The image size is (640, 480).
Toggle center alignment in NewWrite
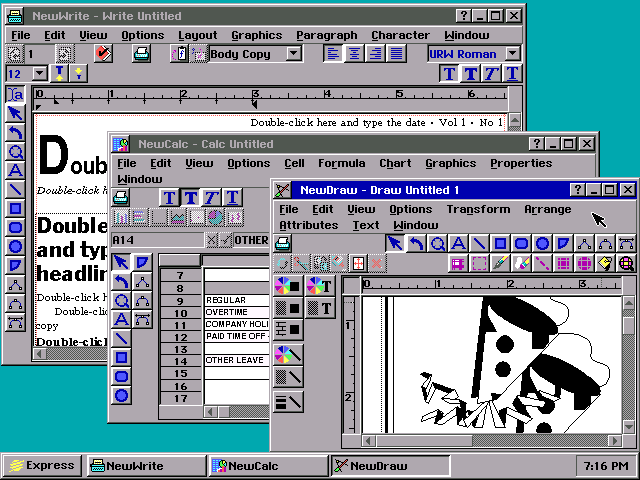(x=354, y=53)
